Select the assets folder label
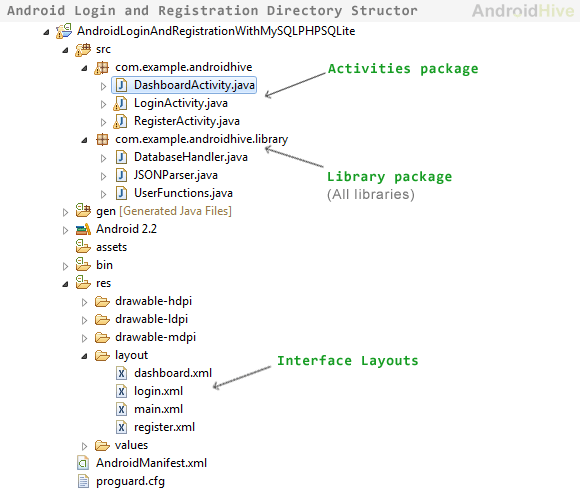580x491 pixels. tap(111, 247)
